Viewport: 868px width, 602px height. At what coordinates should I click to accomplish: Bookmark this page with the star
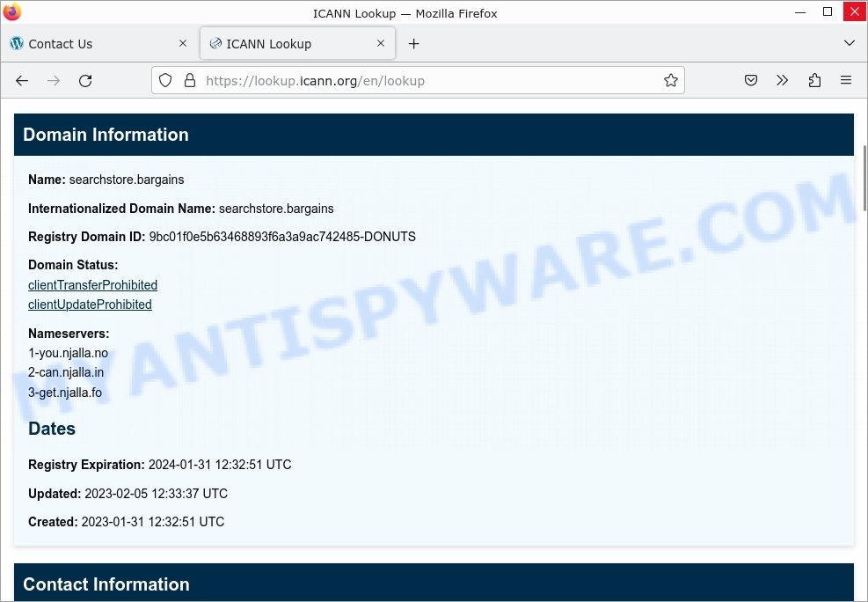671,81
